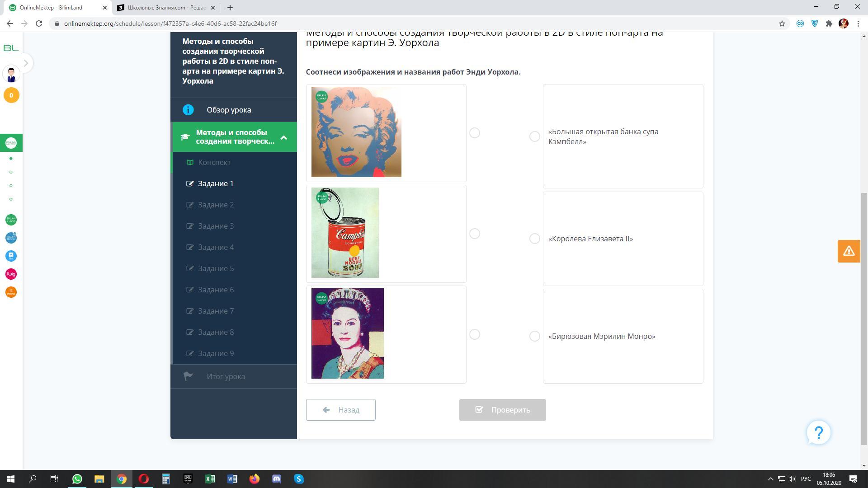Click the Назад button
The image size is (868, 488).
tap(341, 410)
